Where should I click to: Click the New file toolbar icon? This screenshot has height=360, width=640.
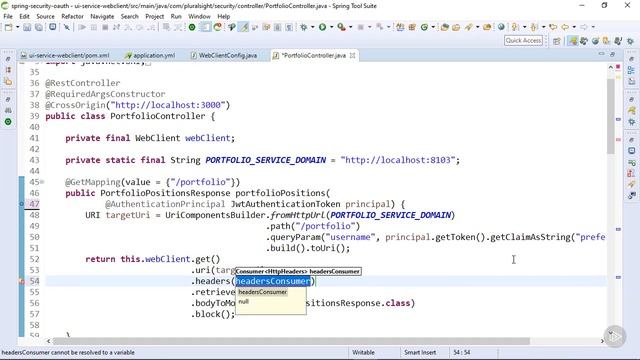point(8,27)
